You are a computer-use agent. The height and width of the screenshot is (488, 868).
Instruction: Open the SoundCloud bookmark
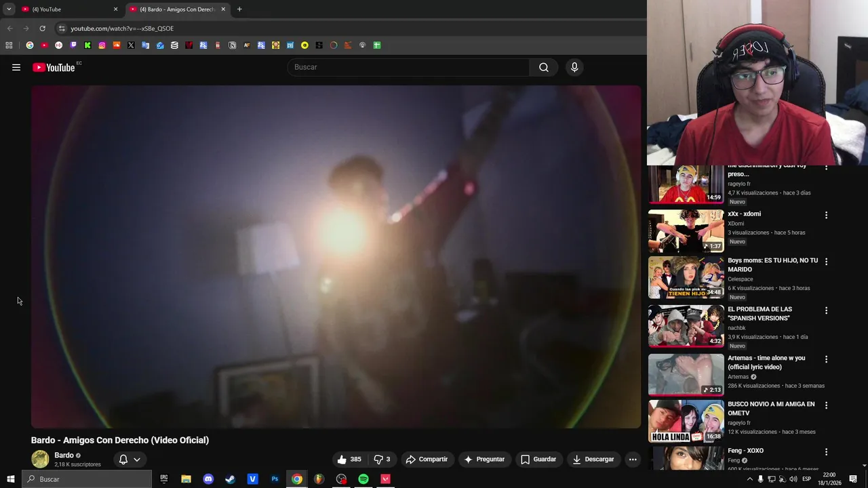point(117,45)
